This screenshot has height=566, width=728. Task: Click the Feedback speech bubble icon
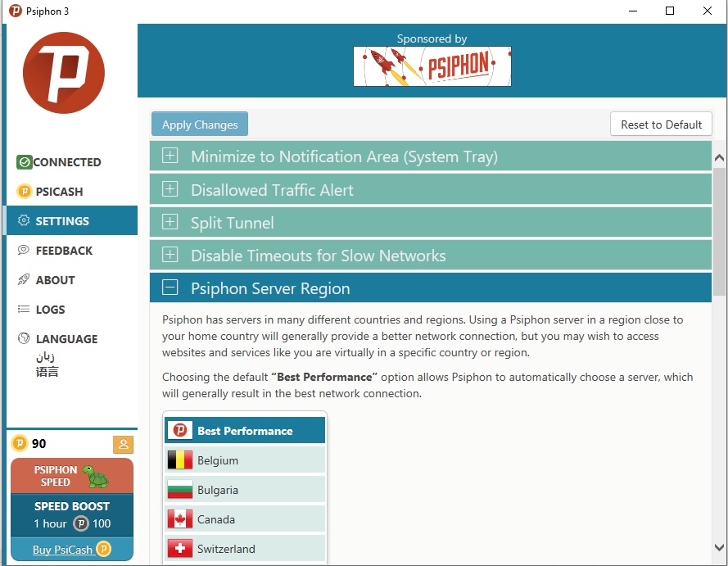click(x=24, y=251)
